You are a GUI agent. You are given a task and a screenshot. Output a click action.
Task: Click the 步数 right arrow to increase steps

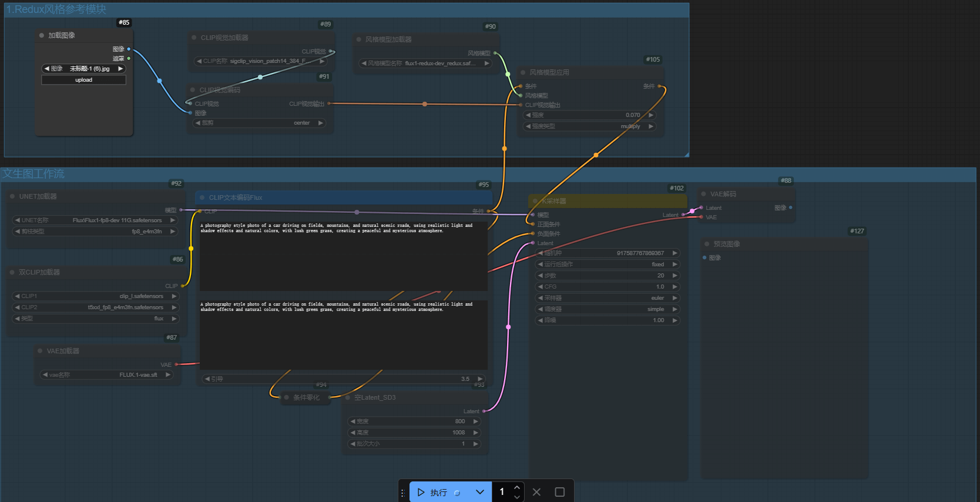[x=674, y=276]
